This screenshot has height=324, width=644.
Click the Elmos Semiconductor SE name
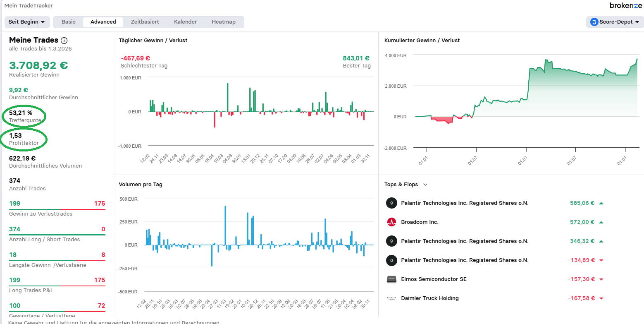(434, 279)
